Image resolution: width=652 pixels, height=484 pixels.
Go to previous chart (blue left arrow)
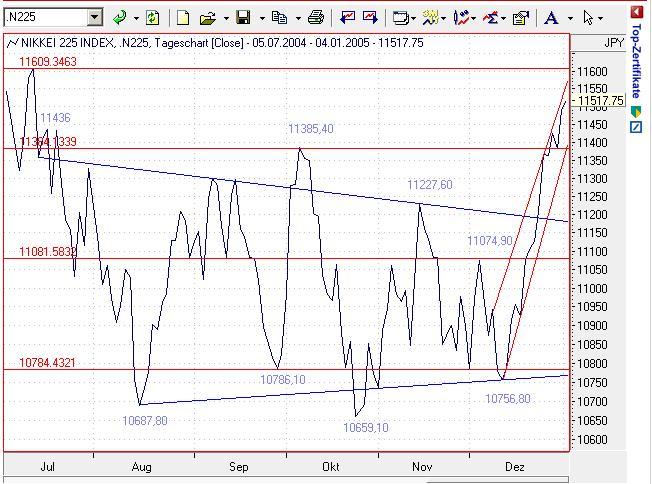[348, 17]
